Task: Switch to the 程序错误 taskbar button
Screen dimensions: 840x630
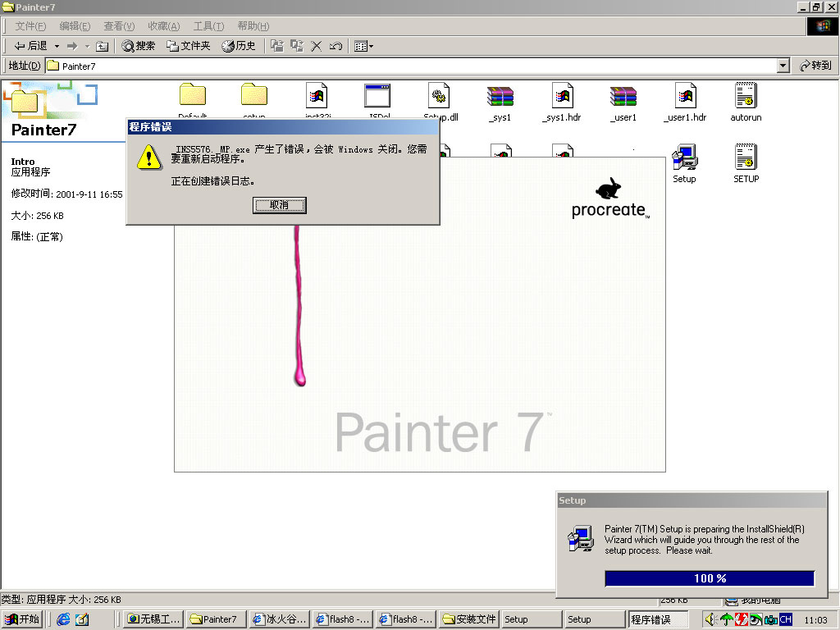Action: (659, 619)
